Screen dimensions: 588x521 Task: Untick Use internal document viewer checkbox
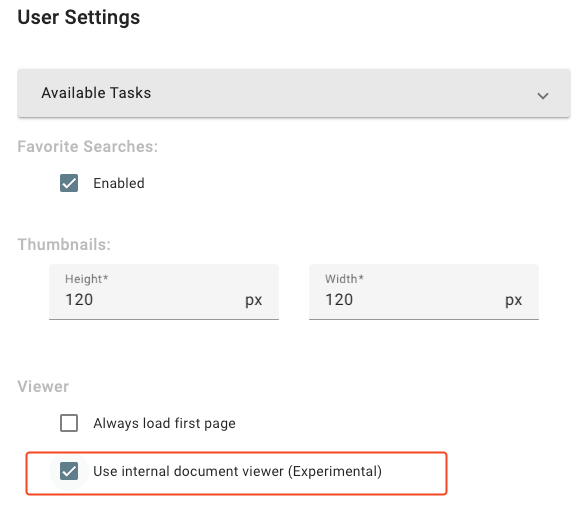coord(69,471)
